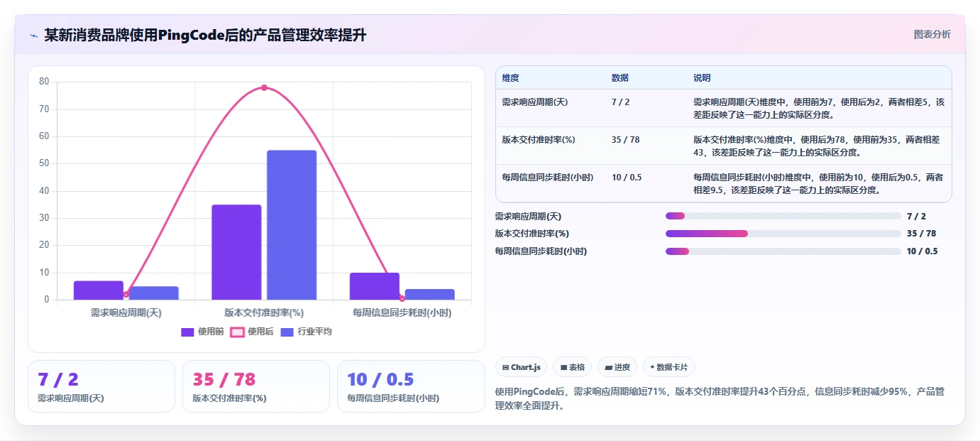The width and height of the screenshot is (980, 441).
Task: Select the 需求响应周期(天) table row label
Action: pos(535,102)
